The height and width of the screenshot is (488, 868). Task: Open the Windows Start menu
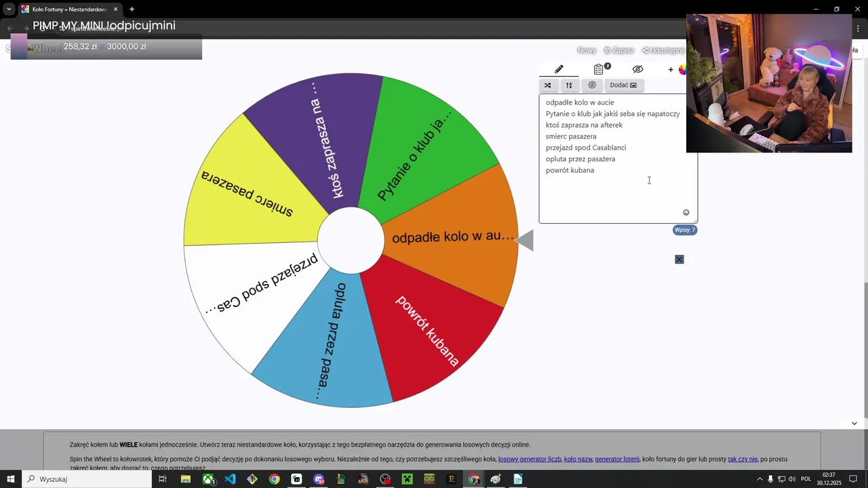(11, 479)
